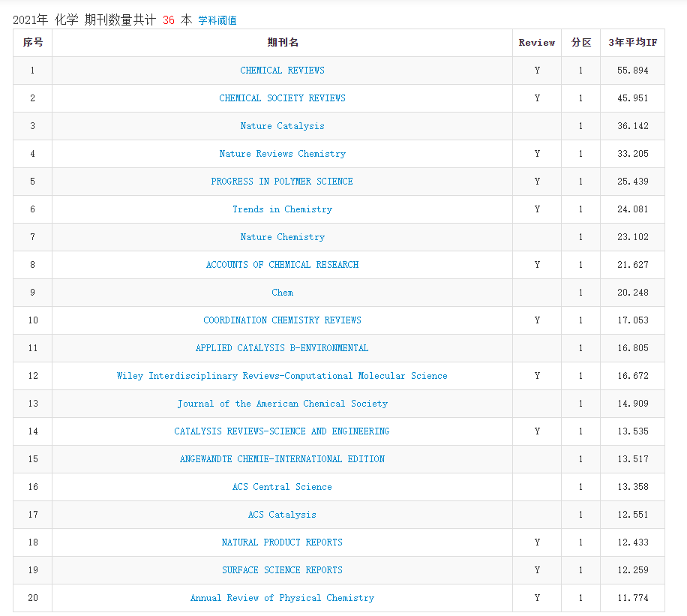
Task: Select the IF value 14.909
Action: pyautogui.click(x=633, y=404)
